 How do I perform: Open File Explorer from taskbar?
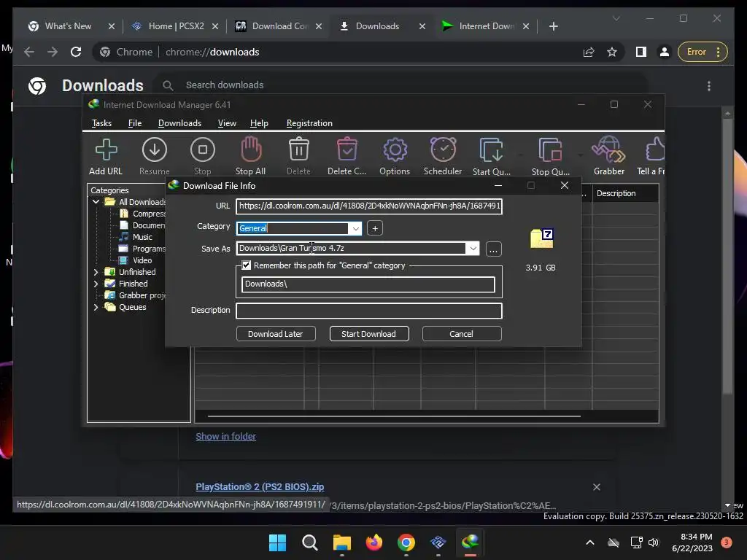pos(341,542)
